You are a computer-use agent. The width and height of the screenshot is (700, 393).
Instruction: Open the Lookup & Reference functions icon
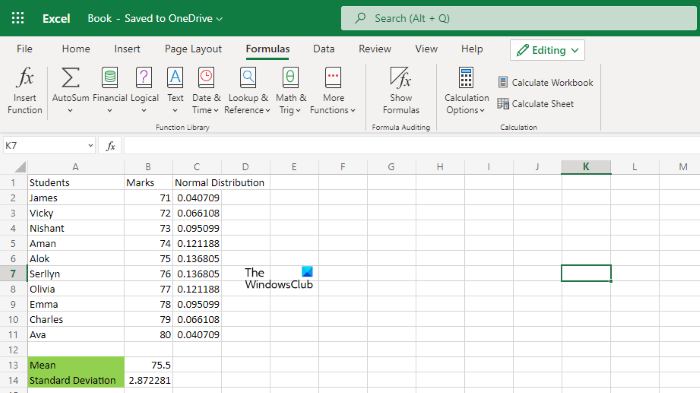point(248,78)
